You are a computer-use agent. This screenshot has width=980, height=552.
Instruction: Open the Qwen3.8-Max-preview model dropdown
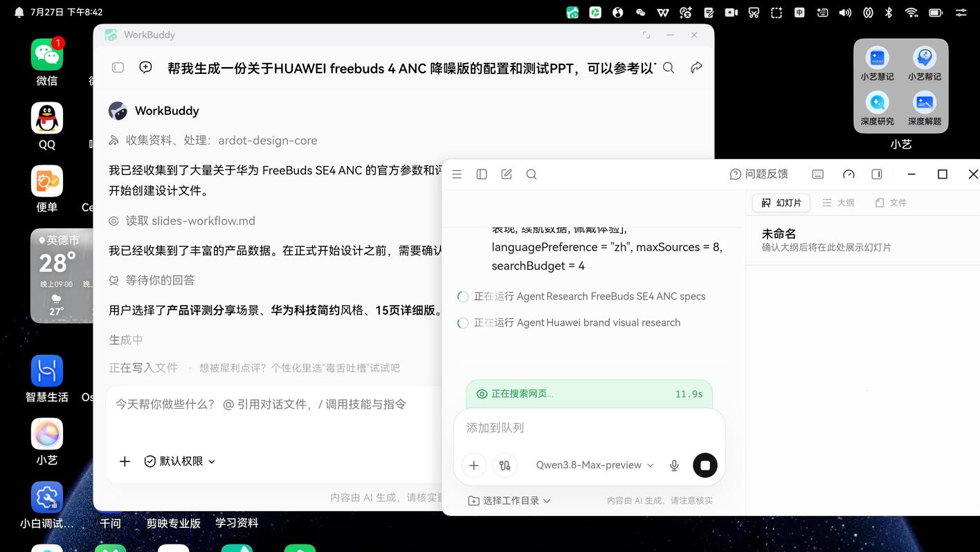pos(595,465)
